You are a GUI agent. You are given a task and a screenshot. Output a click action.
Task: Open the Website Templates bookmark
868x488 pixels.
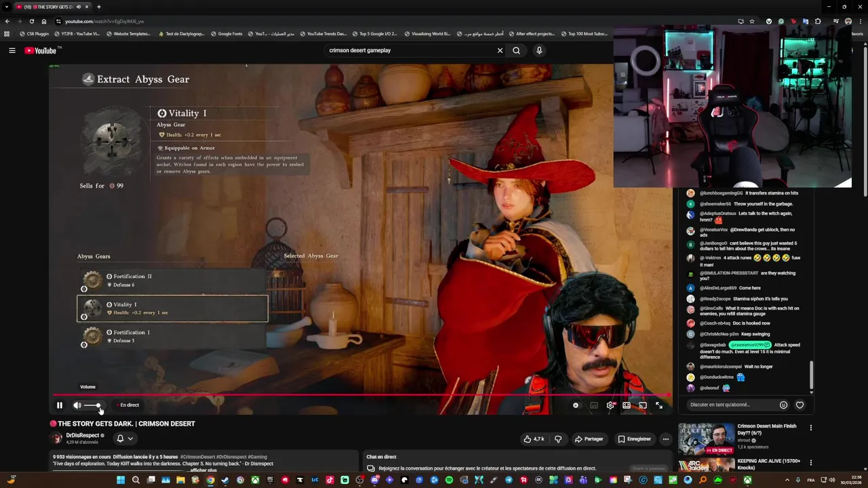(x=128, y=33)
